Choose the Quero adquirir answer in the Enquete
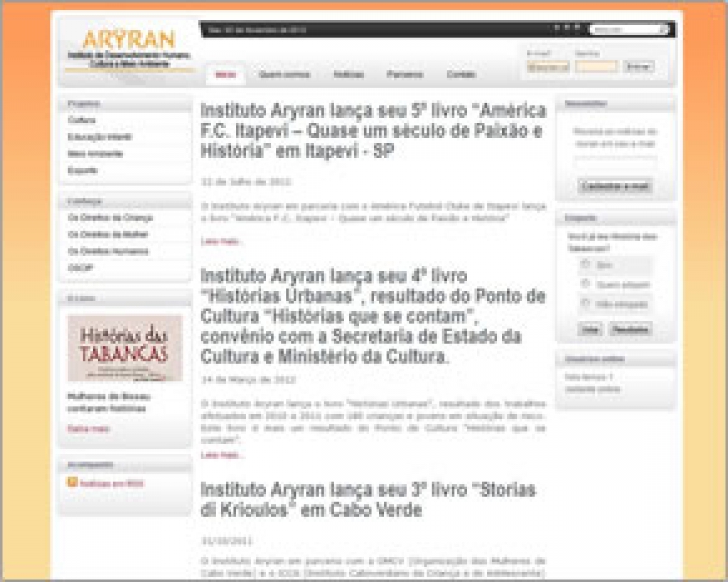The image size is (728, 582). (x=586, y=282)
